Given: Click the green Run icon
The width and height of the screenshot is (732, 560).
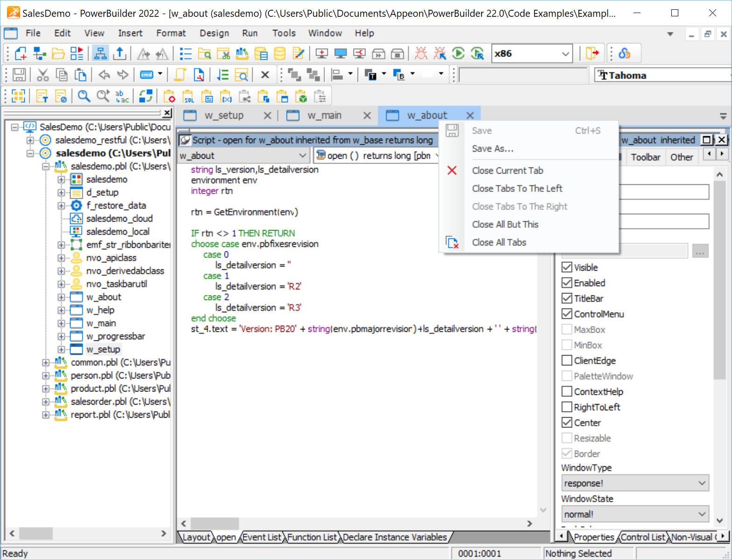Looking at the screenshot, I should [458, 54].
